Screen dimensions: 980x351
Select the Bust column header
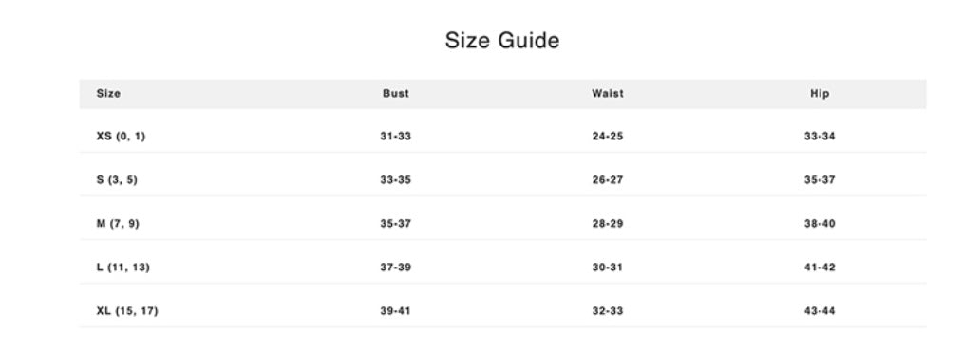[x=396, y=94]
